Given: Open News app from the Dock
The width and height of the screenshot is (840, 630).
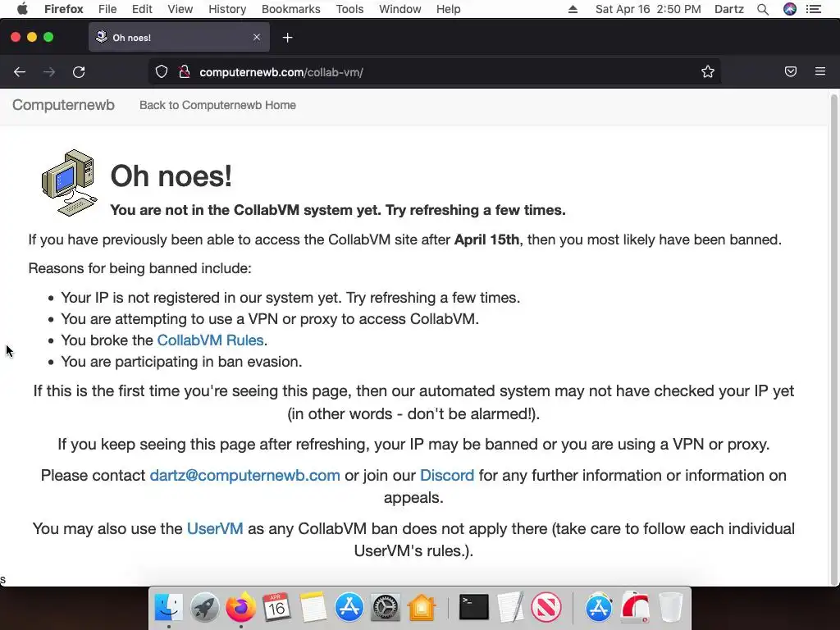Looking at the screenshot, I should pyautogui.click(x=546, y=607).
